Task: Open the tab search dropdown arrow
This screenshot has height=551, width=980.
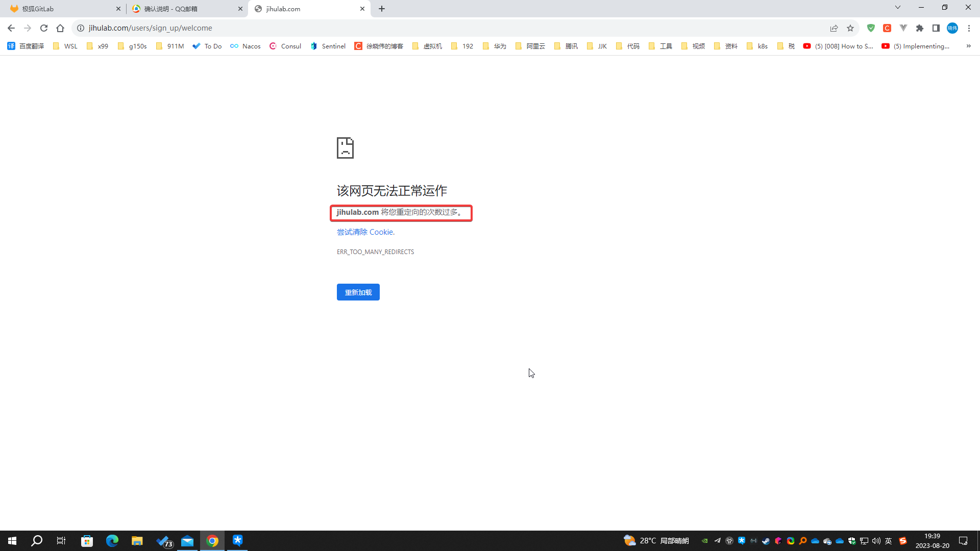Action: click(x=898, y=7)
